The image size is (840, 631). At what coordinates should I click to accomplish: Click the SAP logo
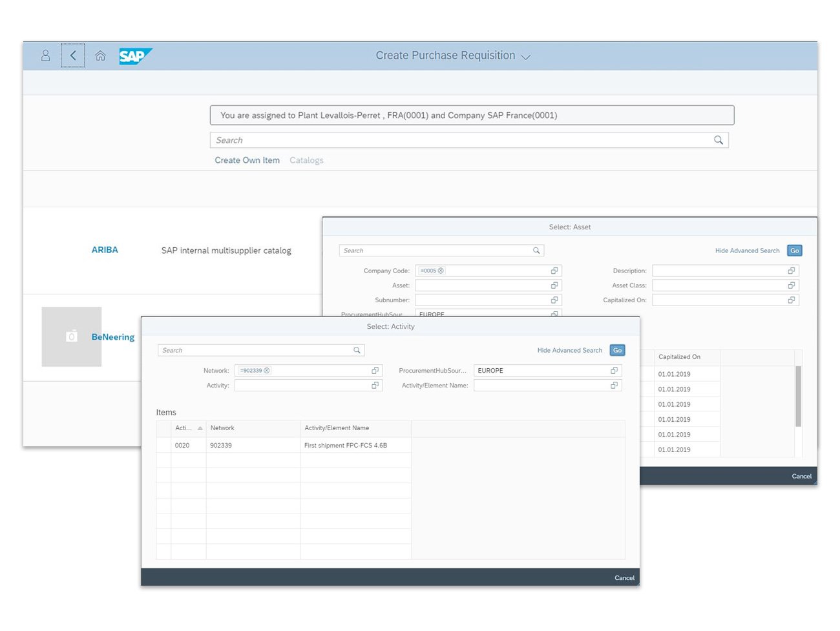pyautogui.click(x=135, y=56)
